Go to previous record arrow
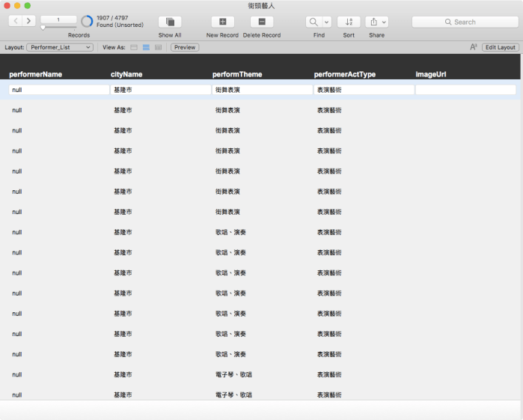 [x=16, y=22]
